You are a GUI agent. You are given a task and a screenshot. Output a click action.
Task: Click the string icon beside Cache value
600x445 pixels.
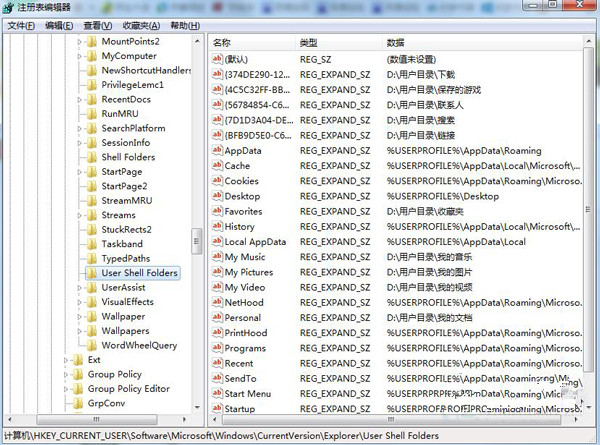(217, 165)
